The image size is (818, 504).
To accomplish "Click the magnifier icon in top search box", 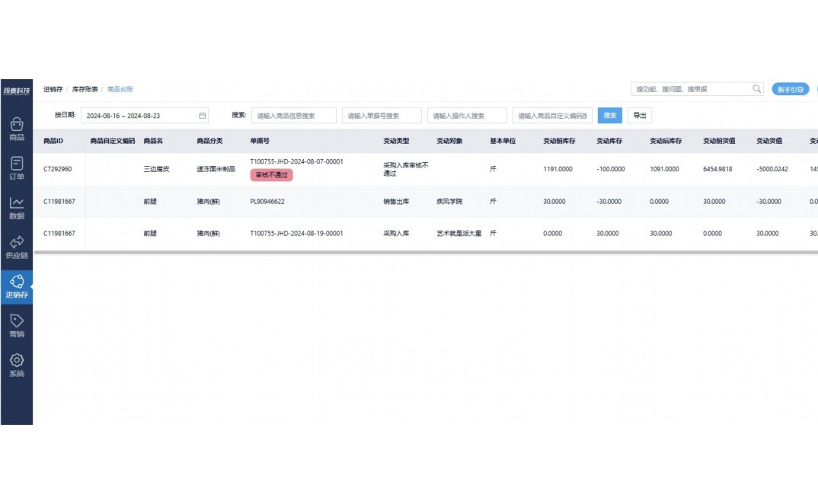I will [x=756, y=89].
